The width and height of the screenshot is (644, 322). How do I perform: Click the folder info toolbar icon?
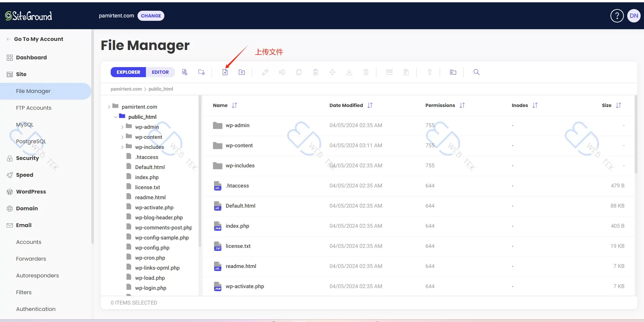coord(453,72)
